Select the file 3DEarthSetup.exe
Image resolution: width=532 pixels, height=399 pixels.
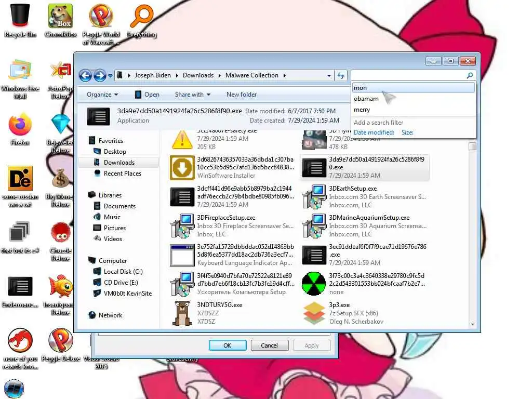365,197
